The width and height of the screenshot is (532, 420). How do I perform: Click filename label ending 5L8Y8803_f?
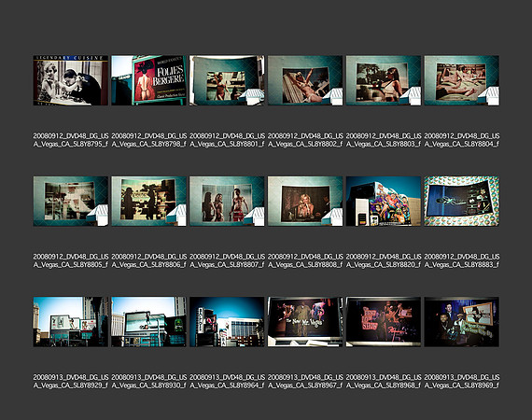384,140
